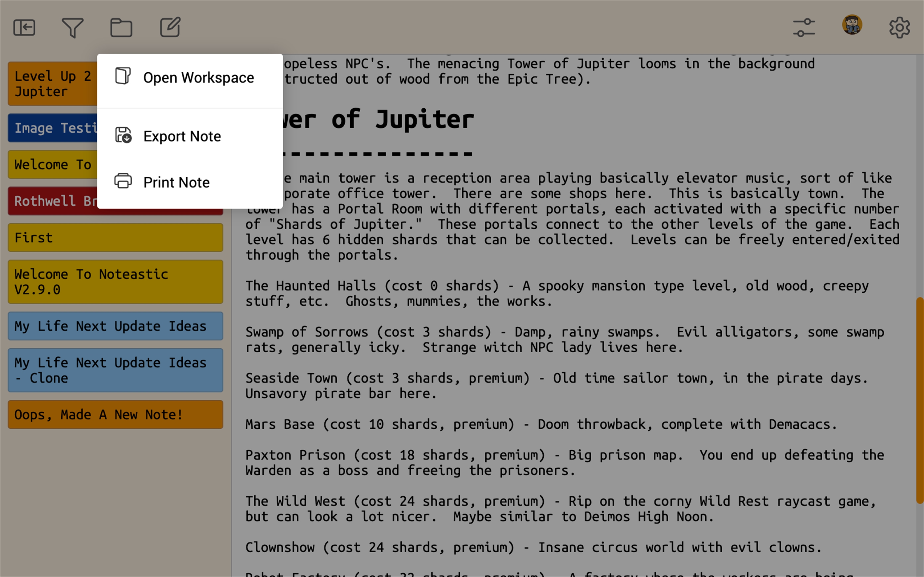
Task: Collapse the sidebar panel icon
Action: [24, 27]
